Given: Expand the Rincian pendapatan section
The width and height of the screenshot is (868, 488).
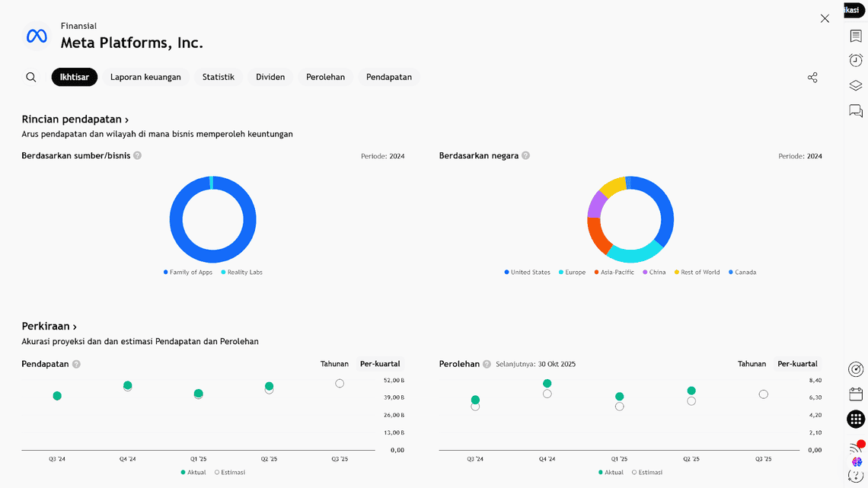Looking at the screenshot, I should coord(75,120).
